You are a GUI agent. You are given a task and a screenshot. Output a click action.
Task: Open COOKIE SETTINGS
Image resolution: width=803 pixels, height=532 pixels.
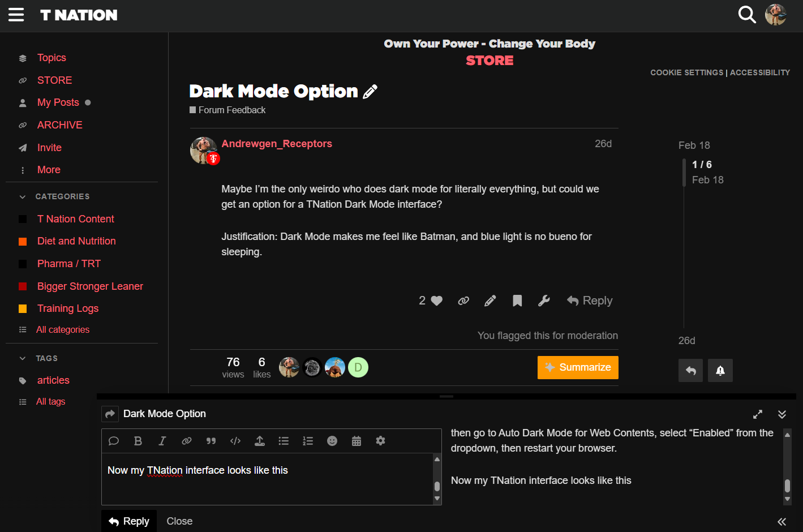(x=686, y=72)
